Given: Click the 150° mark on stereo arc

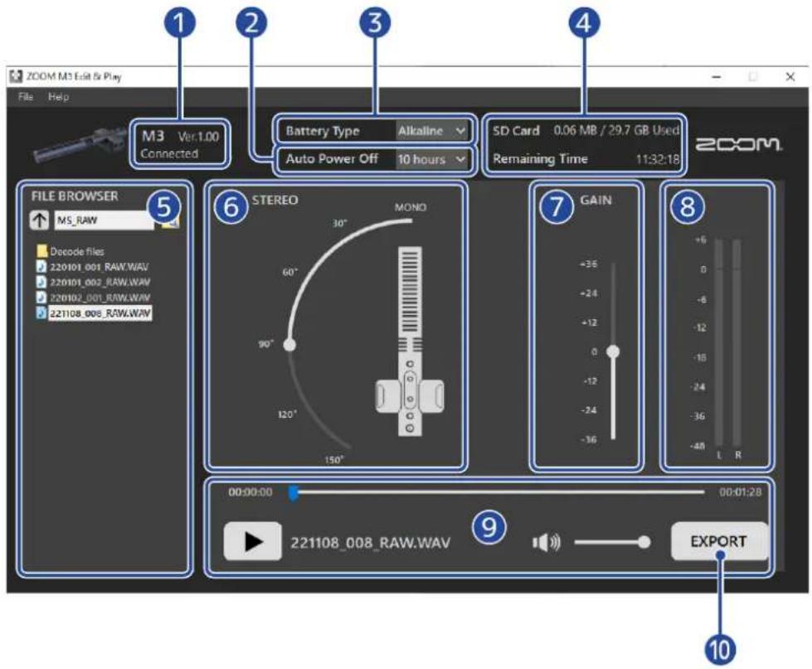Looking at the screenshot, I should [x=333, y=459].
